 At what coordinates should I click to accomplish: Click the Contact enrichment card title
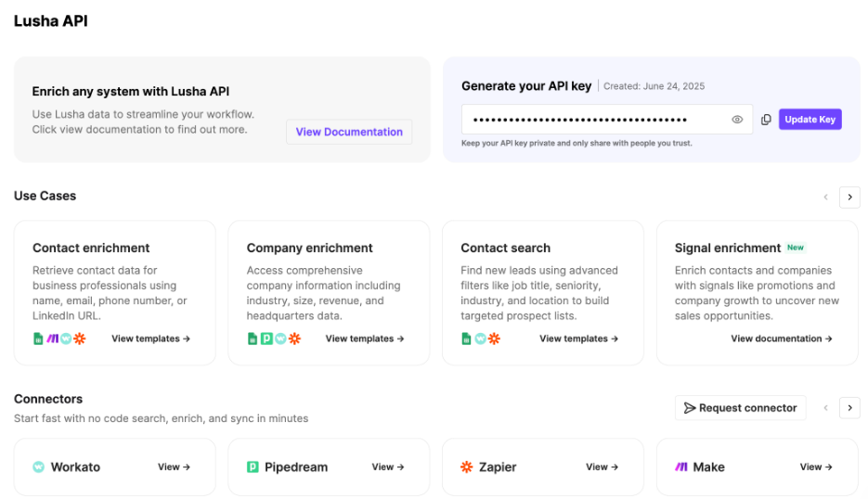click(x=91, y=248)
